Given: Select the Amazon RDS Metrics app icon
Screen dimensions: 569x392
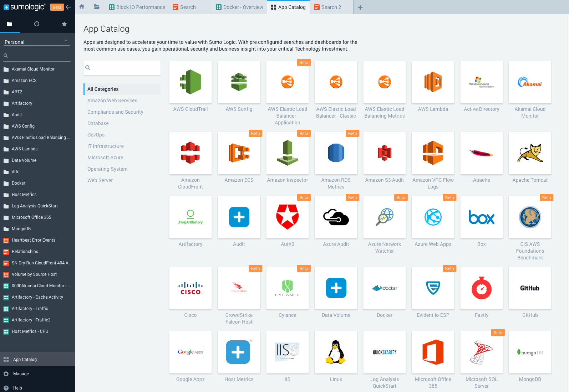Looking at the screenshot, I should coord(336,153).
